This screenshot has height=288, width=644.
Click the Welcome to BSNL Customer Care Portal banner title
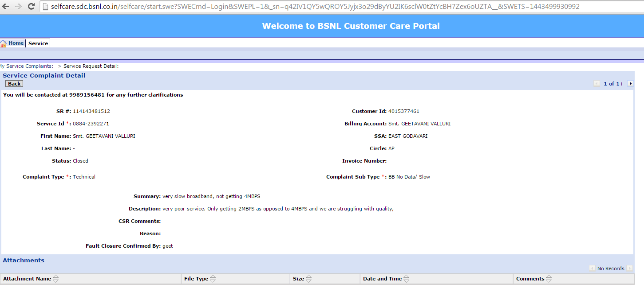[351, 26]
